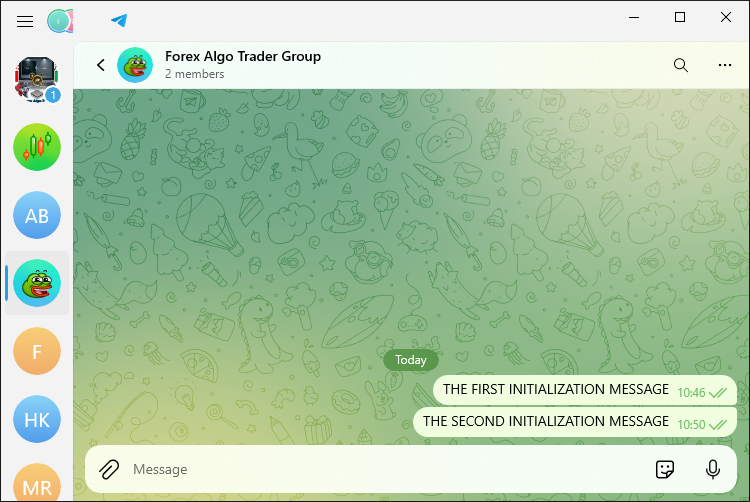
Task: Select the frog avatar chat in sidebar
Action: pyautogui.click(x=37, y=283)
